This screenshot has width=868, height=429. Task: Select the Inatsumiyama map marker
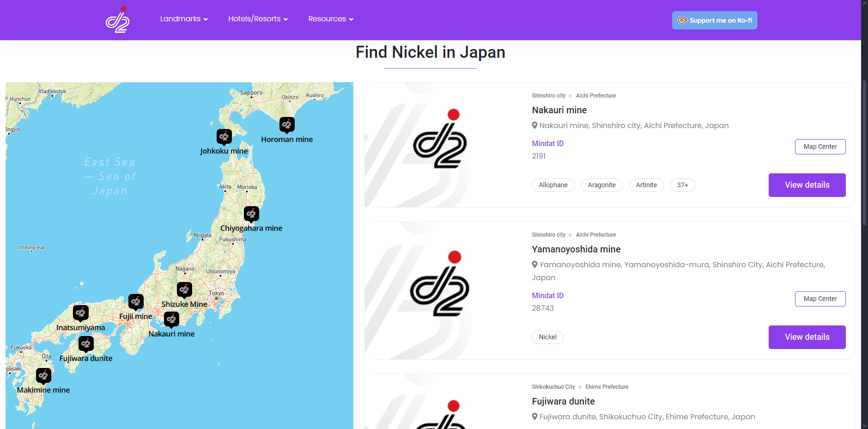(81, 313)
